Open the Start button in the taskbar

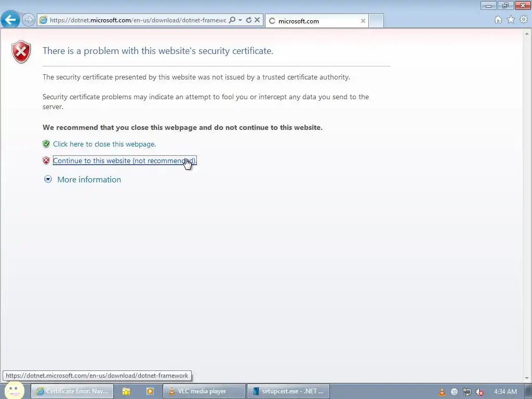14,390
